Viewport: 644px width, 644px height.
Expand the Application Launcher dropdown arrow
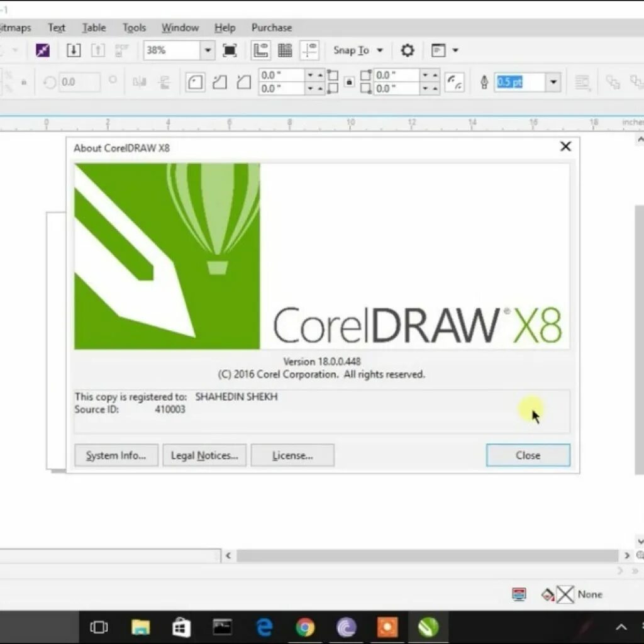coord(455,50)
